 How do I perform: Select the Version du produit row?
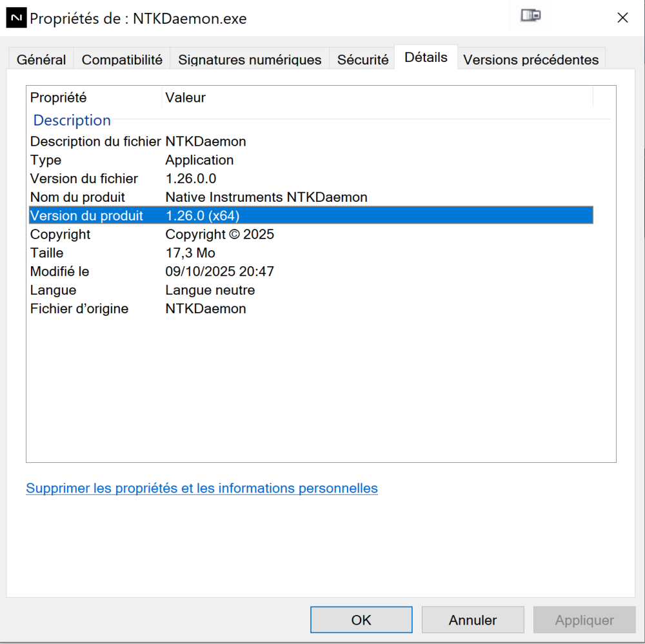click(x=311, y=215)
